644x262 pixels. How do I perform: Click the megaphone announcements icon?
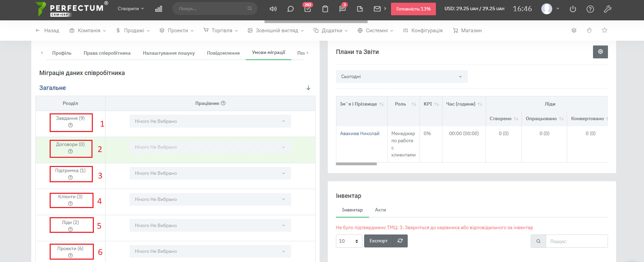click(x=273, y=9)
